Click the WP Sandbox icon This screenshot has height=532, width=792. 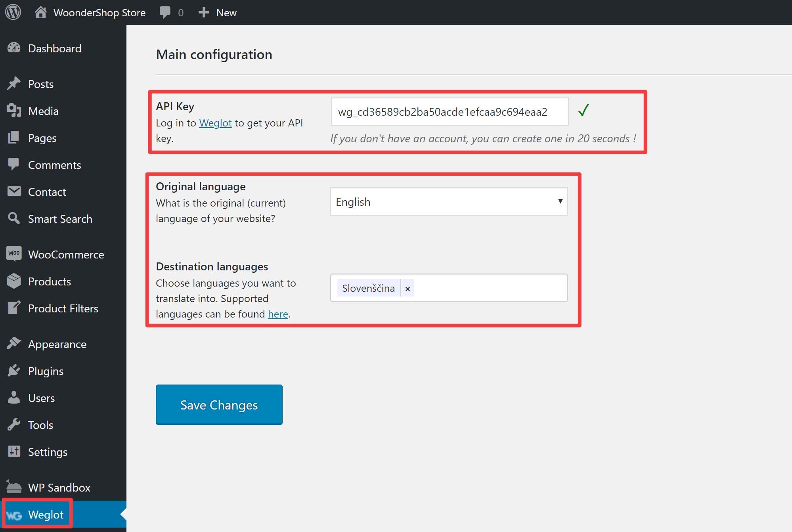coord(14,487)
